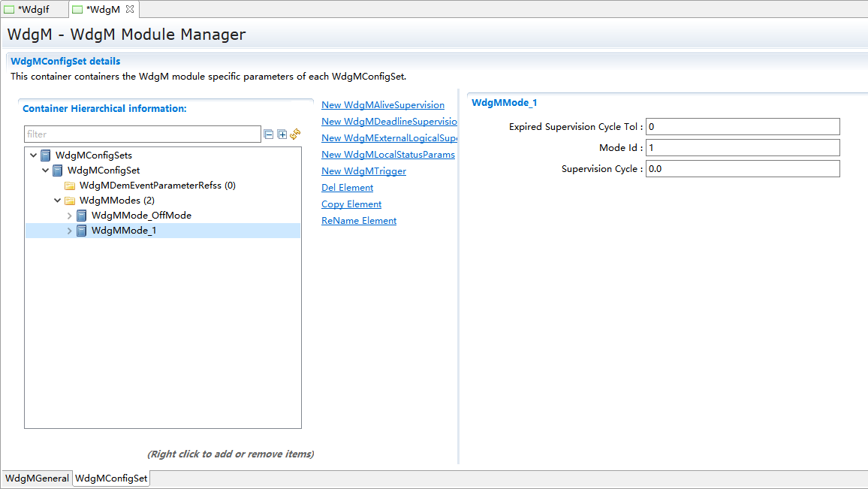
Task: Click the ReName Element link
Action: click(358, 221)
